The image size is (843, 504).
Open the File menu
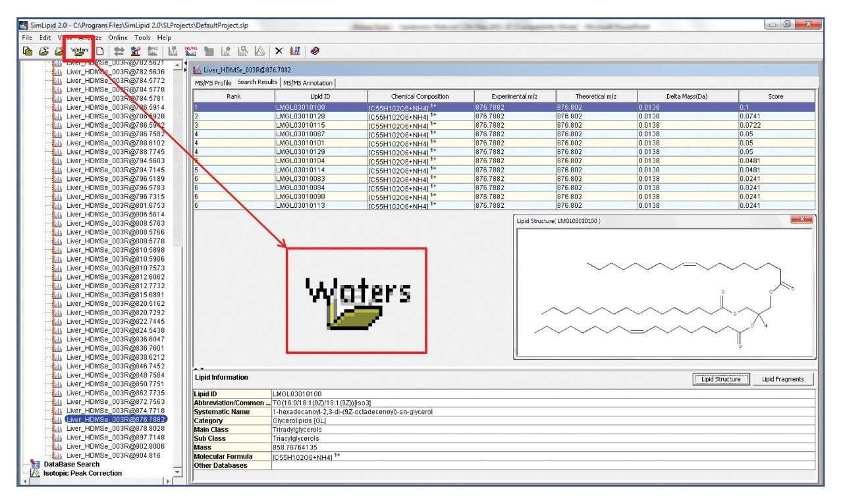click(x=27, y=38)
